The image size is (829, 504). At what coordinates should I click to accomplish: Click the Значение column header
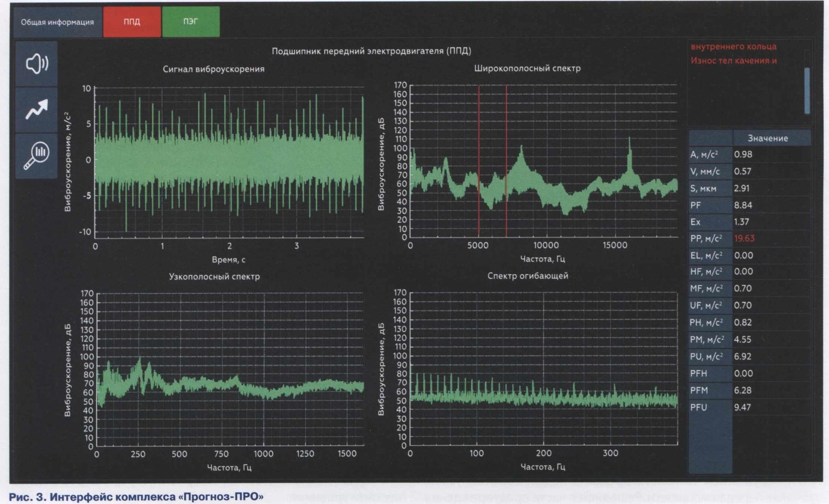(x=768, y=138)
